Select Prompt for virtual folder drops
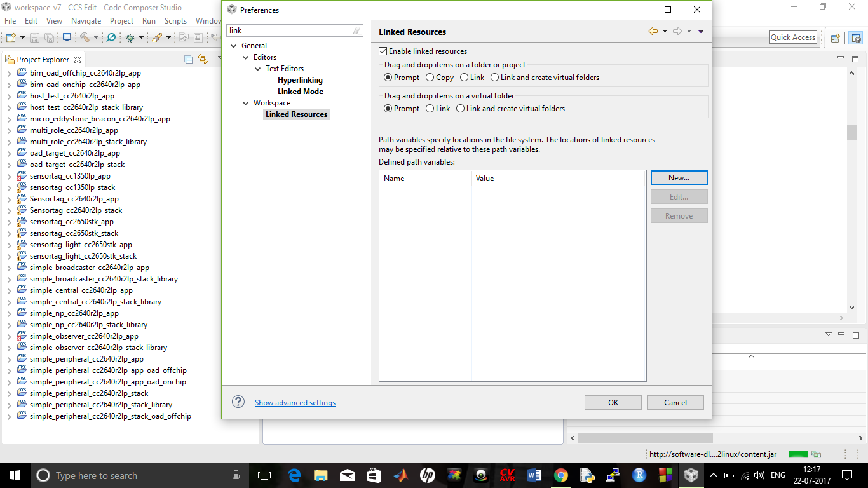The image size is (868, 488). tap(388, 109)
